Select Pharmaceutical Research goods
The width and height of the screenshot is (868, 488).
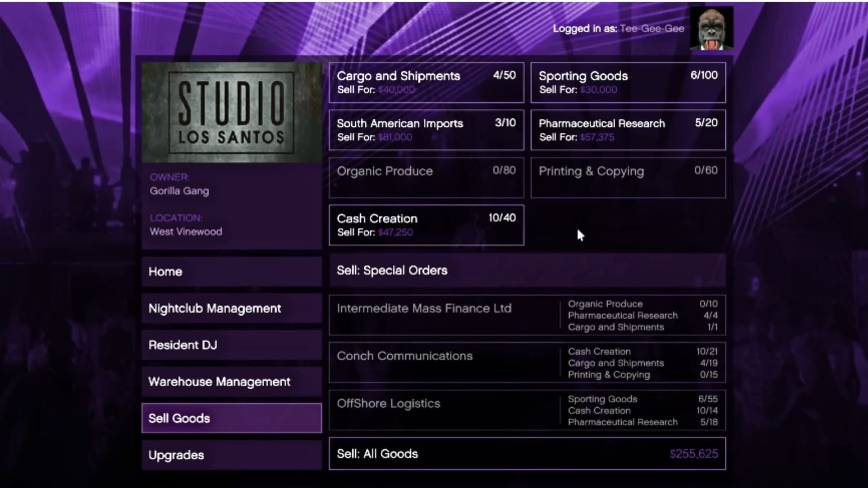coord(628,130)
